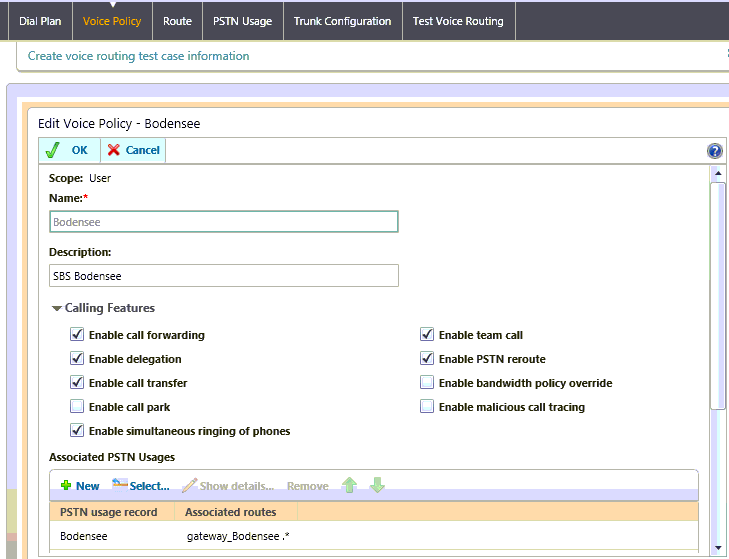Check Enable bandwidth policy override
This screenshot has width=729, height=559.
point(427,383)
